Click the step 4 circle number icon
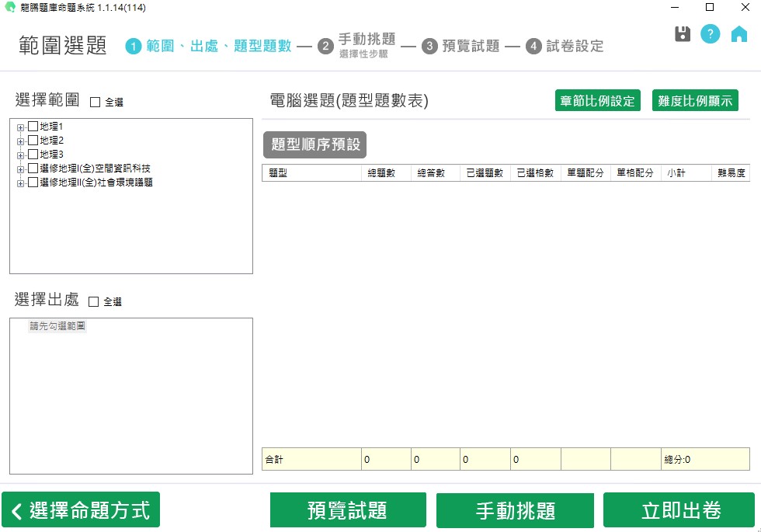Image resolution: width=761 pixels, height=532 pixels. tap(533, 47)
